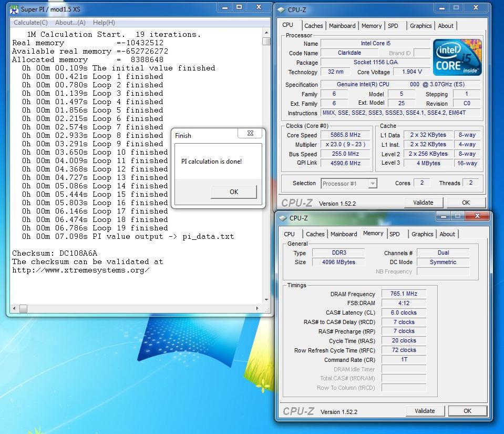Screen dimensions: 504x434
Task: Click the Bus Speed value 255.0 MHz
Action: click(x=345, y=154)
